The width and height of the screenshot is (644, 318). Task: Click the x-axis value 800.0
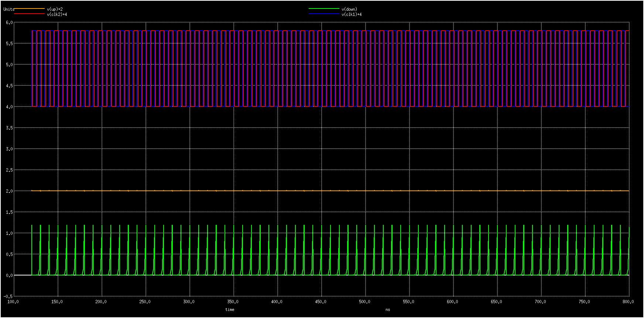[628, 302]
